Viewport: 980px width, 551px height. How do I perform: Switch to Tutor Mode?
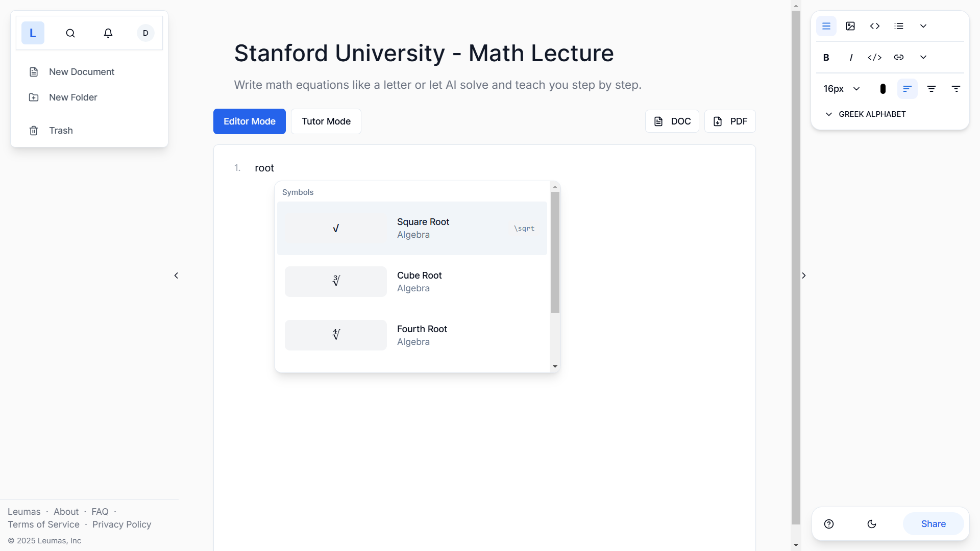[x=326, y=121]
